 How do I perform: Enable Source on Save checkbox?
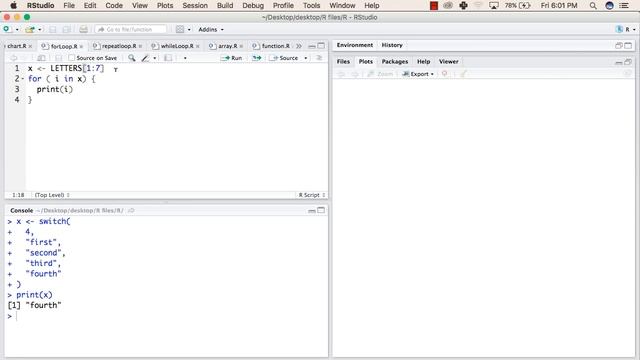point(72,58)
